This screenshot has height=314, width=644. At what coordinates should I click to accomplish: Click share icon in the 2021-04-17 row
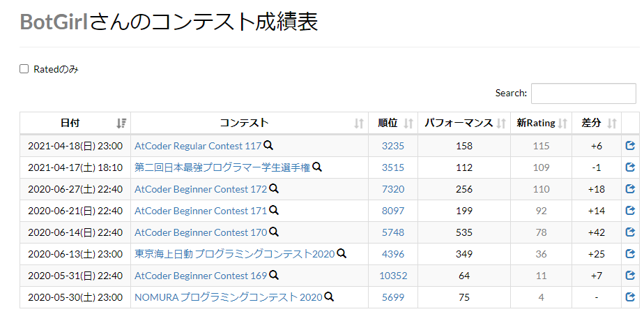coord(631,167)
